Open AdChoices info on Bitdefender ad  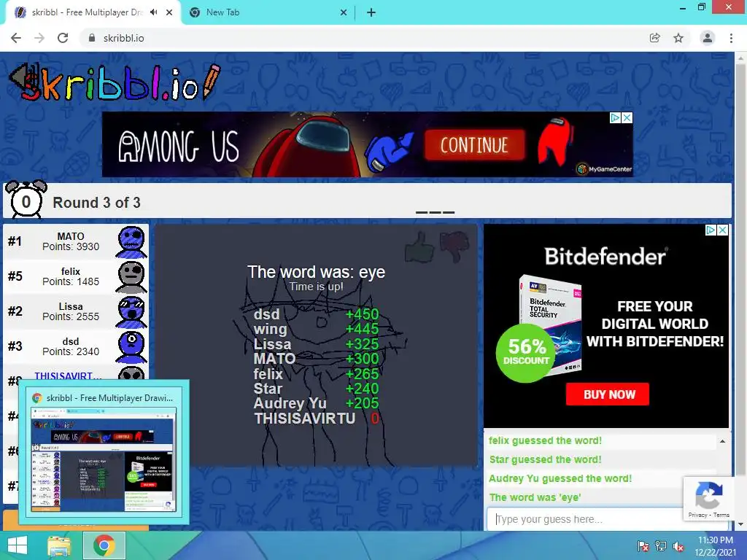click(x=711, y=230)
